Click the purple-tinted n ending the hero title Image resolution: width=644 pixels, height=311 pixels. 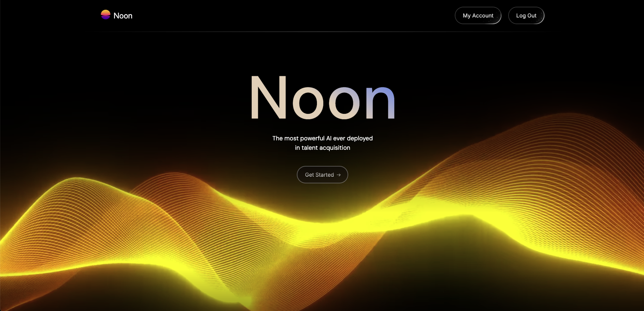pos(380,102)
